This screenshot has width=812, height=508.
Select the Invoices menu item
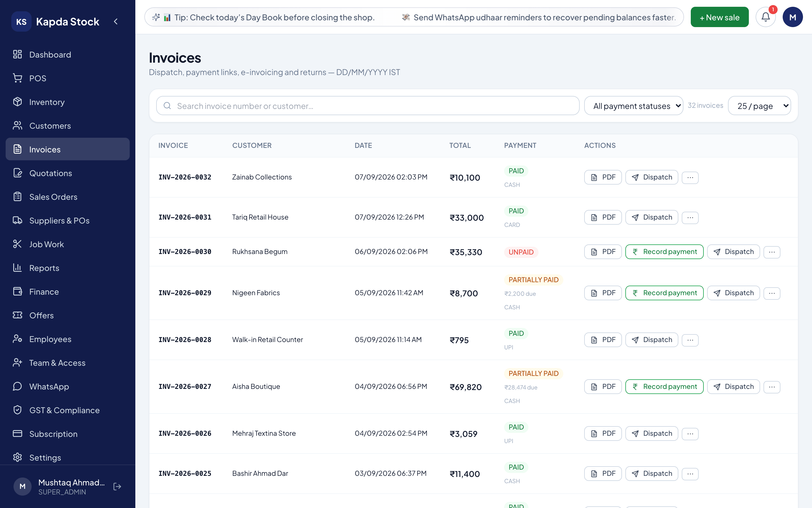pyautogui.click(x=67, y=149)
